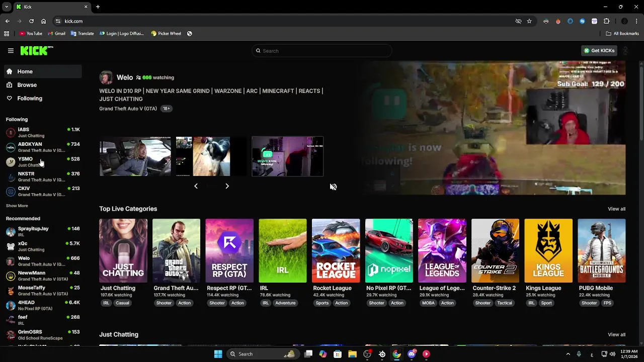The image size is (644, 362).
Task: Click the Get KICKs button
Action: 599,51
